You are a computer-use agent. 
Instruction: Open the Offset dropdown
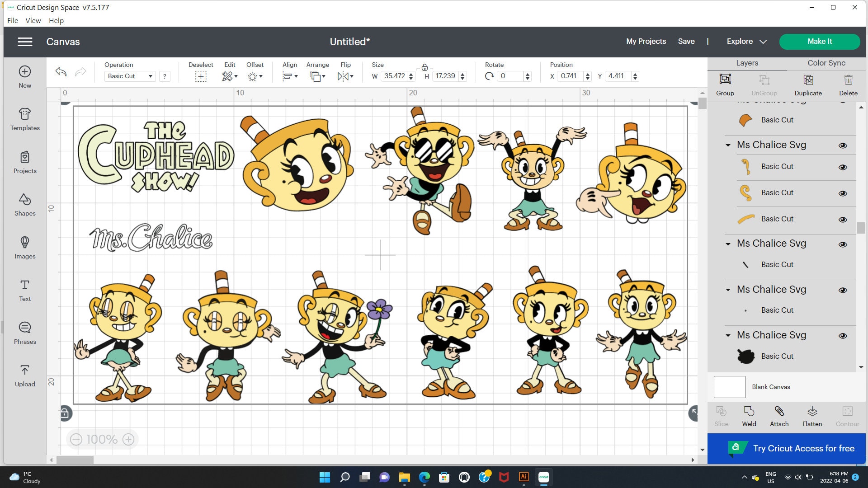click(255, 76)
